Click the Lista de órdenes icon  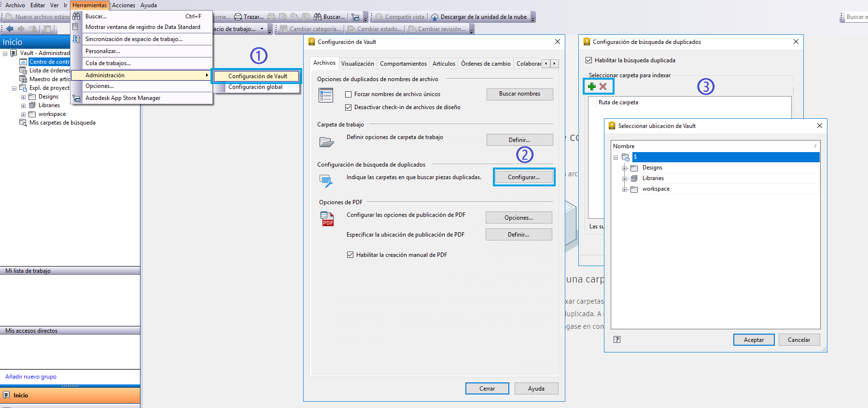[23, 70]
